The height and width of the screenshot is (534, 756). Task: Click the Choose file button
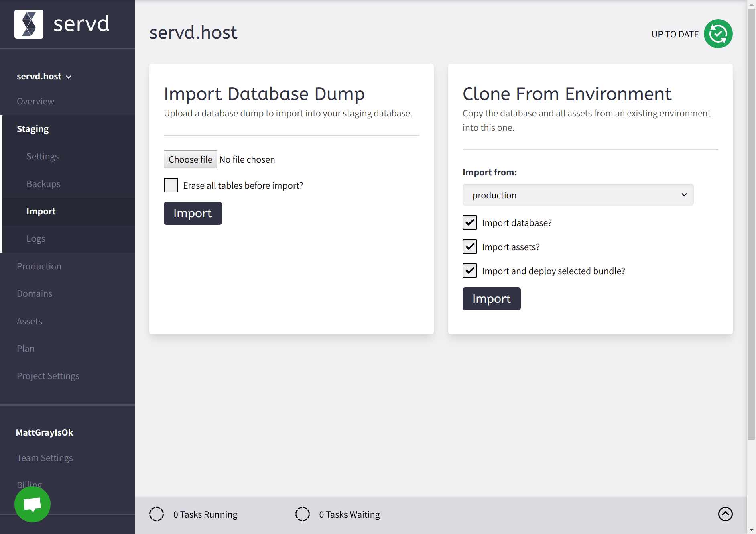click(x=191, y=159)
